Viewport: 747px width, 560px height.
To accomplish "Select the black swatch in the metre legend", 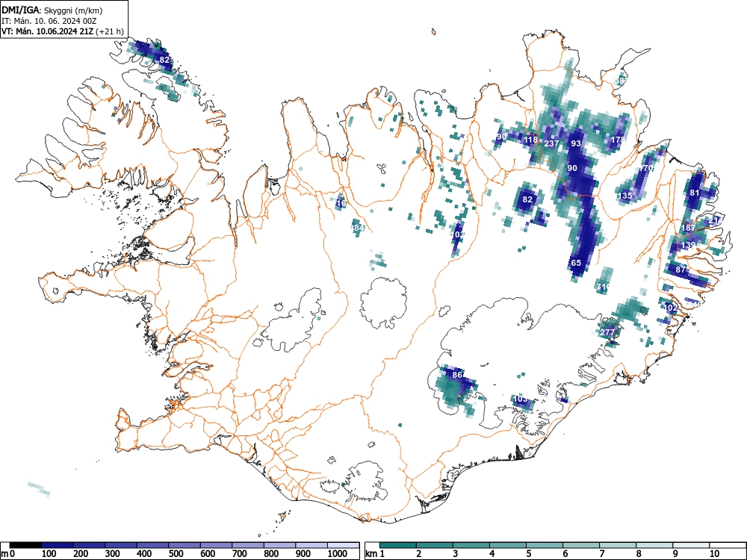I will click(25, 545).
